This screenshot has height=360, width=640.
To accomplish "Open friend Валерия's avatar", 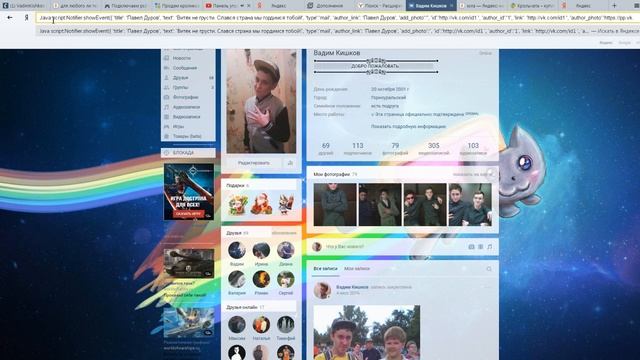I will (237, 280).
